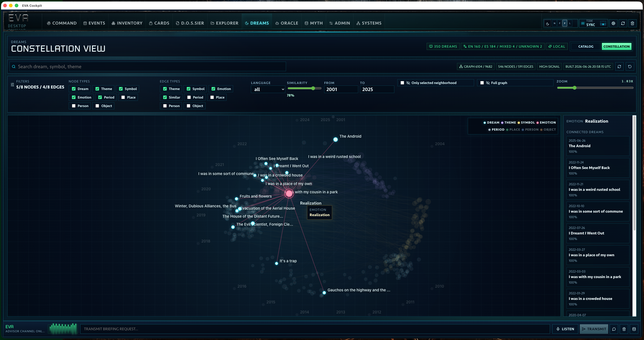Click the database icon in the bottom bar
The width and height of the screenshot is (644, 340).
coord(634,329)
